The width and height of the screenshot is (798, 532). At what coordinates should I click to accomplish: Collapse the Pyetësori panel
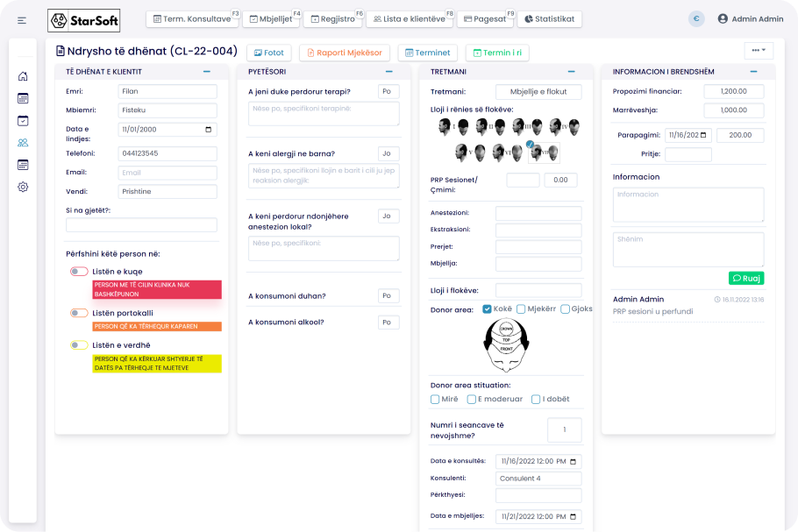(x=388, y=72)
